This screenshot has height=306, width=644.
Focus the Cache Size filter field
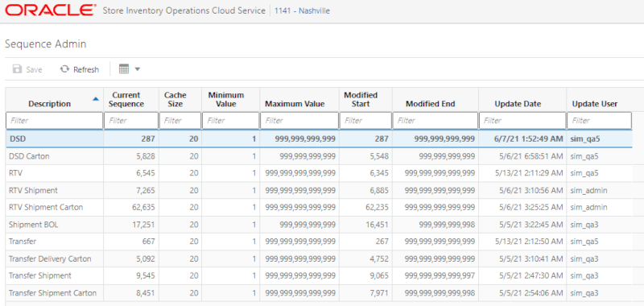[x=180, y=121]
